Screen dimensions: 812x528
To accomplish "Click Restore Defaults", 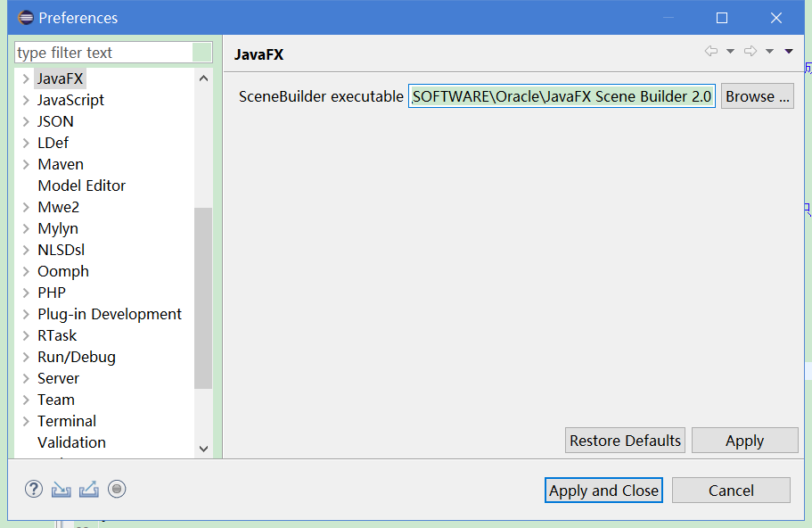I will 624,440.
